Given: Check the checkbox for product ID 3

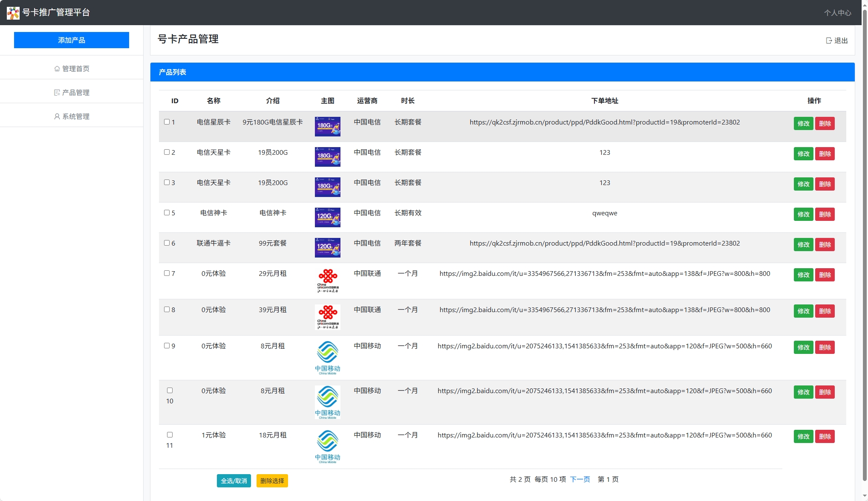Looking at the screenshot, I should coord(167,182).
